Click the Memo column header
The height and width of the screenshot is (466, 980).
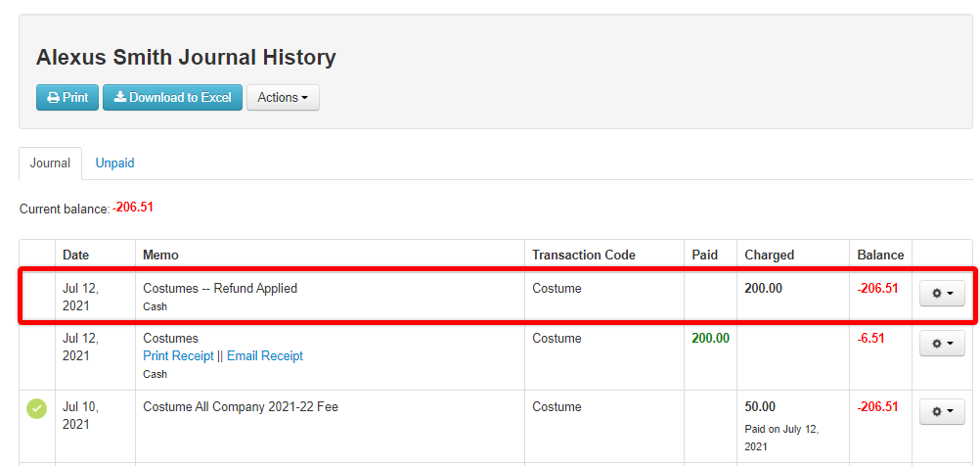click(160, 256)
